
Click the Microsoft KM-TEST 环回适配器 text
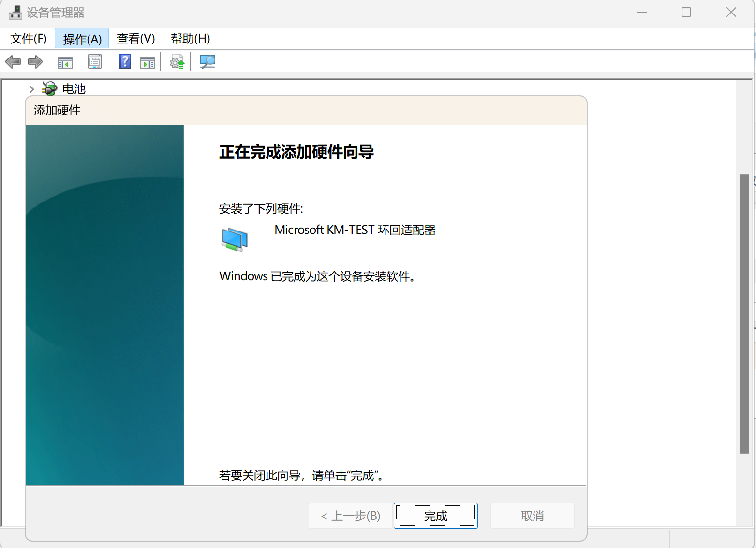(355, 230)
